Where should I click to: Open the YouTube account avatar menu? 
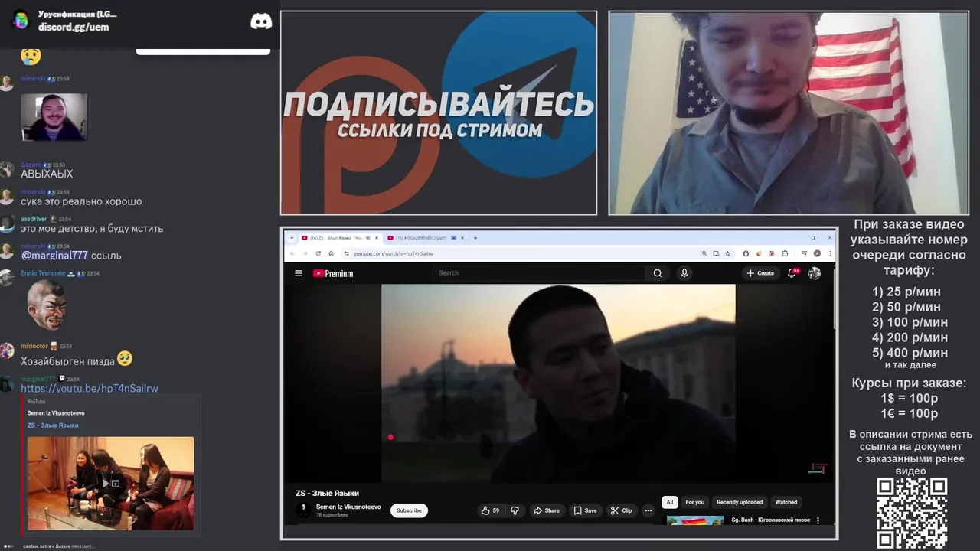(x=815, y=273)
